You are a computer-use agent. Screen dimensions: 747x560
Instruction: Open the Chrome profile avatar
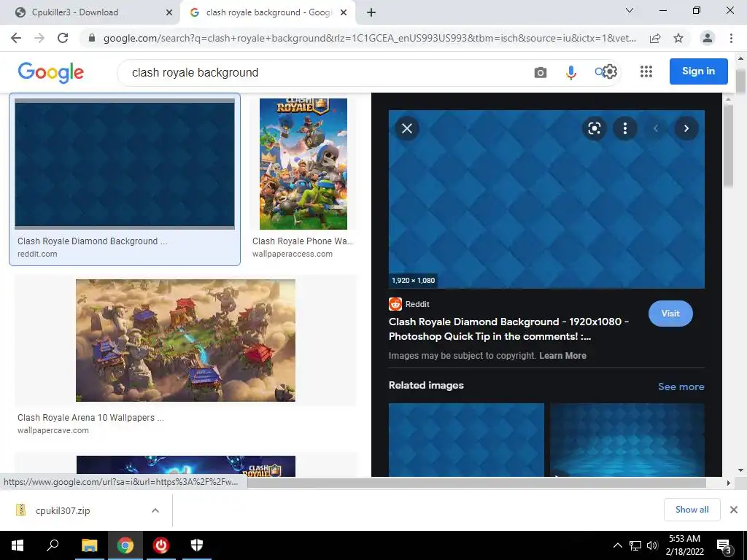(x=708, y=38)
